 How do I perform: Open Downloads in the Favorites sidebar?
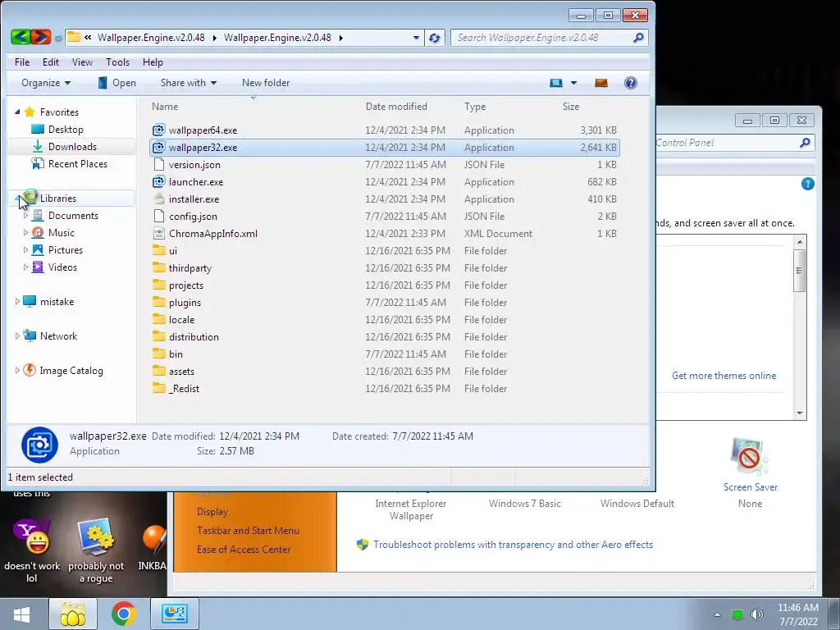tap(72, 146)
